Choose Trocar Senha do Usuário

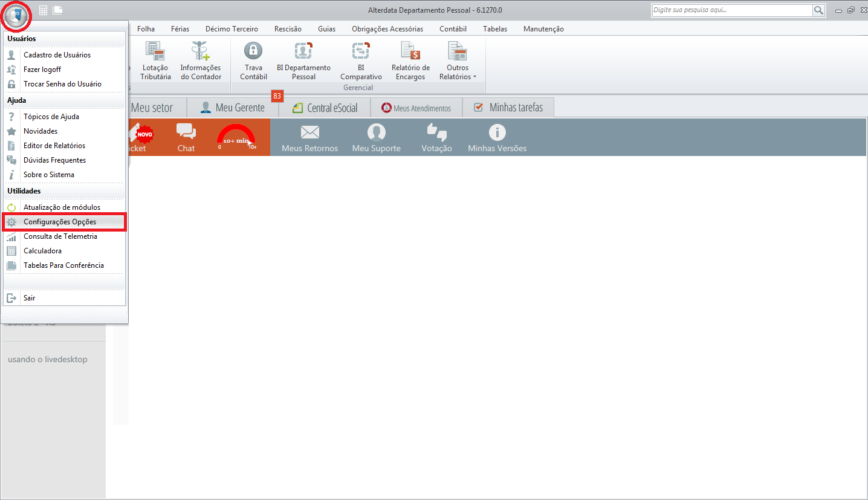(64, 84)
